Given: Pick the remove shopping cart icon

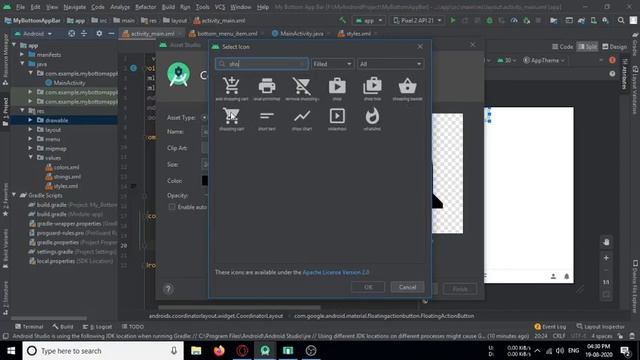Looking at the screenshot, I should [302, 86].
